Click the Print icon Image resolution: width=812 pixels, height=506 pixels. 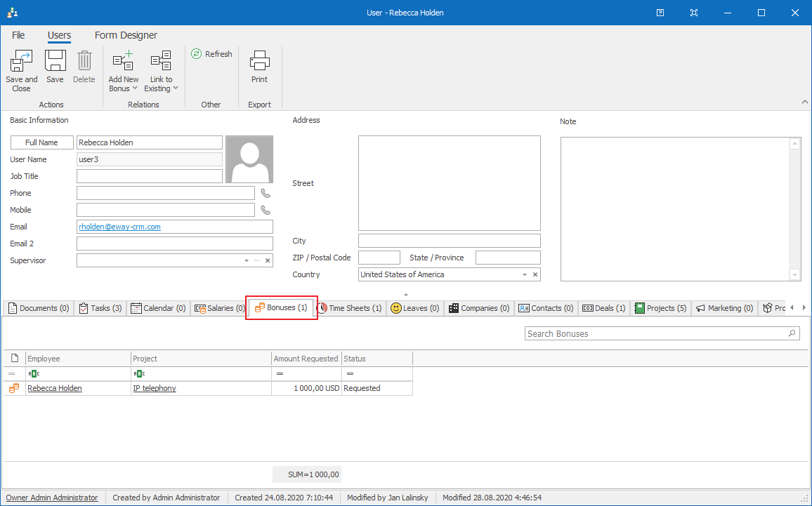(x=259, y=60)
